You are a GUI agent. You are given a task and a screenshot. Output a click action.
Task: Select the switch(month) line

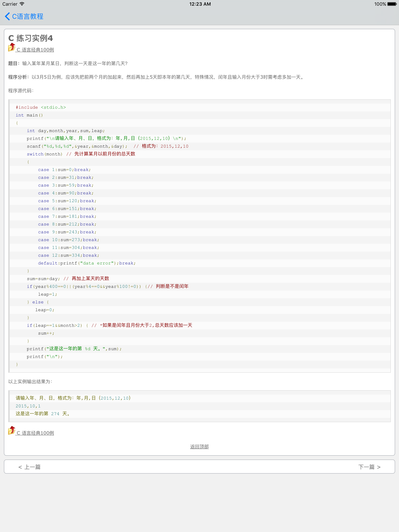click(x=81, y=154)
